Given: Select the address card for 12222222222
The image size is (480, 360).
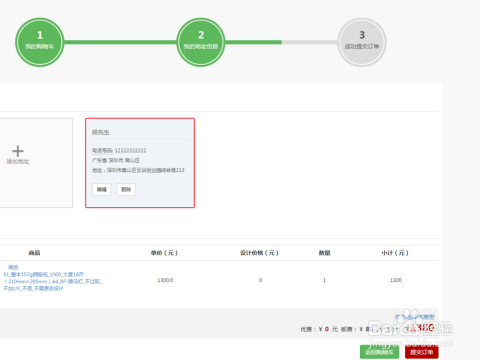Looking at the screenshot, I should tap(140, 163).
